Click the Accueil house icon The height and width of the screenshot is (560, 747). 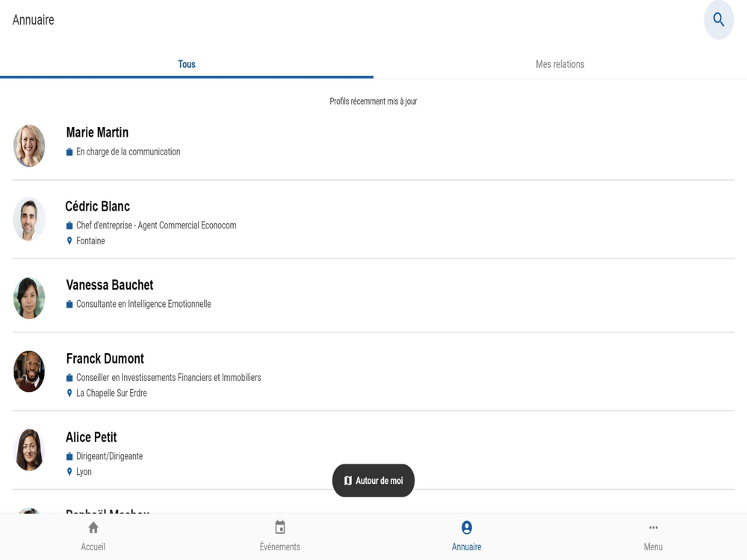click(x=93, y=528)
